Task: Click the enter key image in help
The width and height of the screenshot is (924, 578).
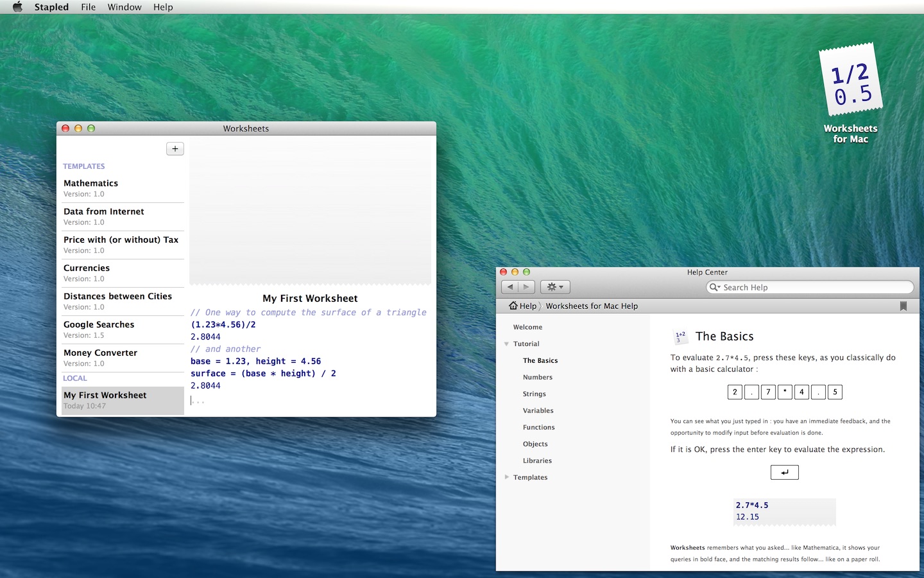Action: 784,472
